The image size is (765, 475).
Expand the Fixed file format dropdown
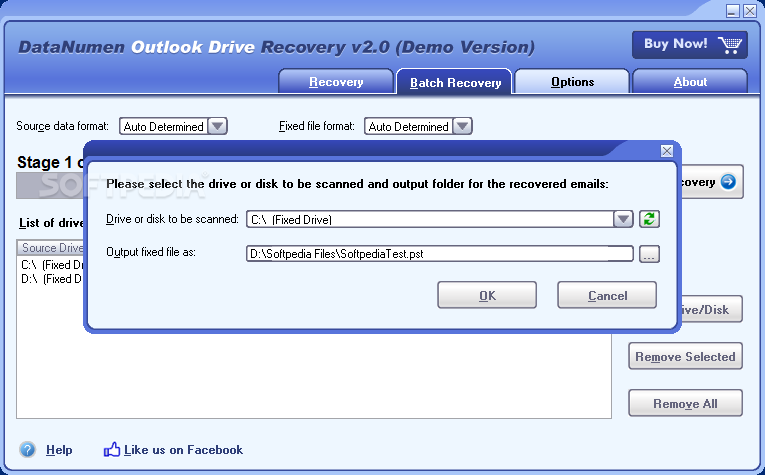(462, 126)
